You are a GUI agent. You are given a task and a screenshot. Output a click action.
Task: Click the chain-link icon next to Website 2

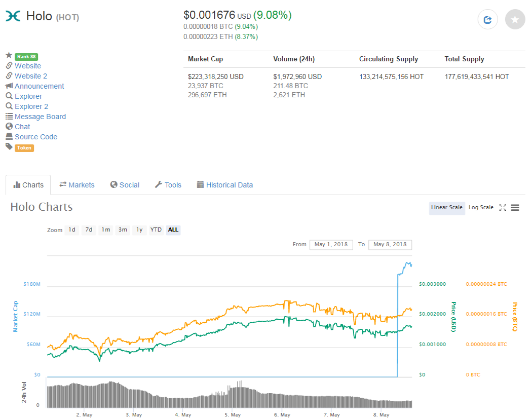9,75
